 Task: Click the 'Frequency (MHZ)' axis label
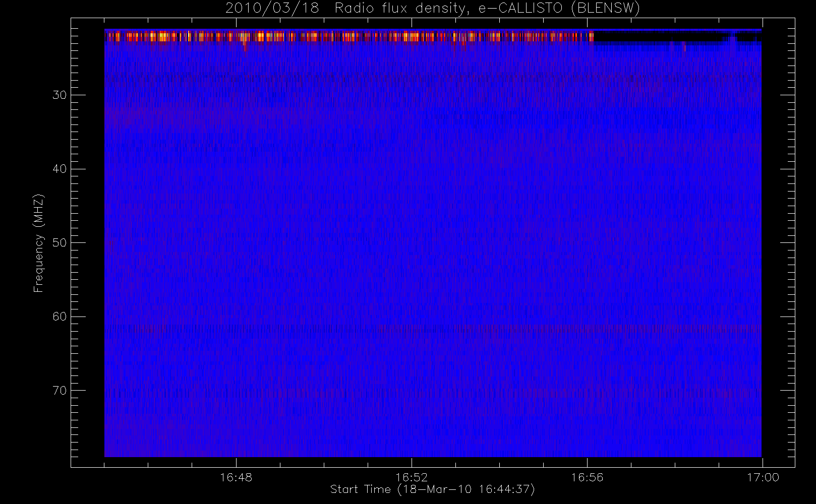tap(39, 243)
